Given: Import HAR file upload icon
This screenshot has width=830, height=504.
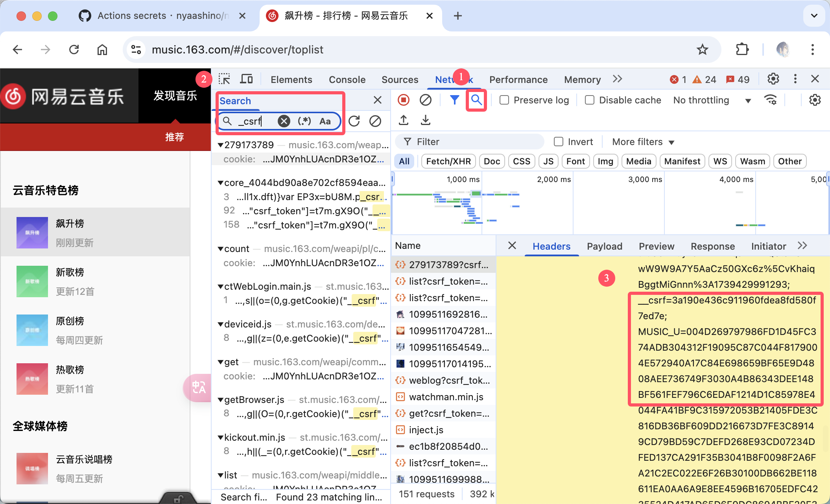Looking at the screenshot, I should point(403,120).
